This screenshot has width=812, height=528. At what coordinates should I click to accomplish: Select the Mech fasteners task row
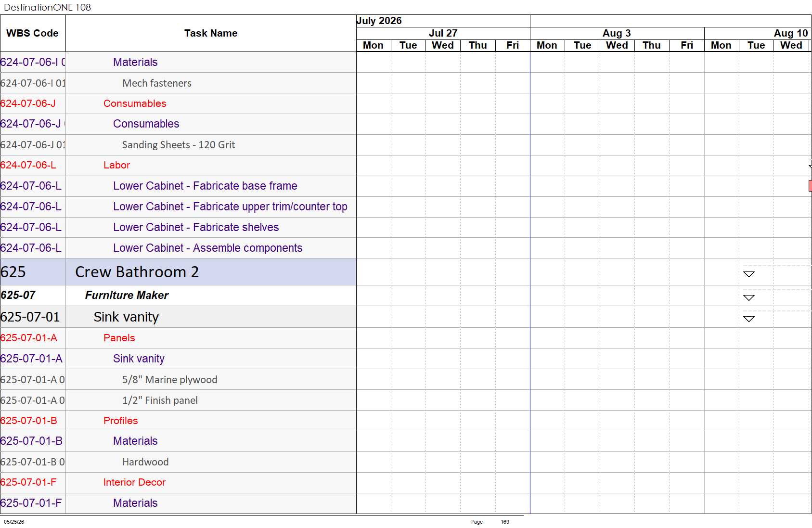pyautogui.click(x=178, y=83)
